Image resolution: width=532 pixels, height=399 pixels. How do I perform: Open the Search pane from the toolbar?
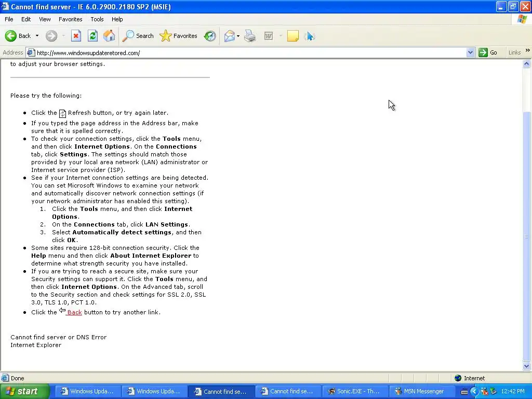click(138, 36)
